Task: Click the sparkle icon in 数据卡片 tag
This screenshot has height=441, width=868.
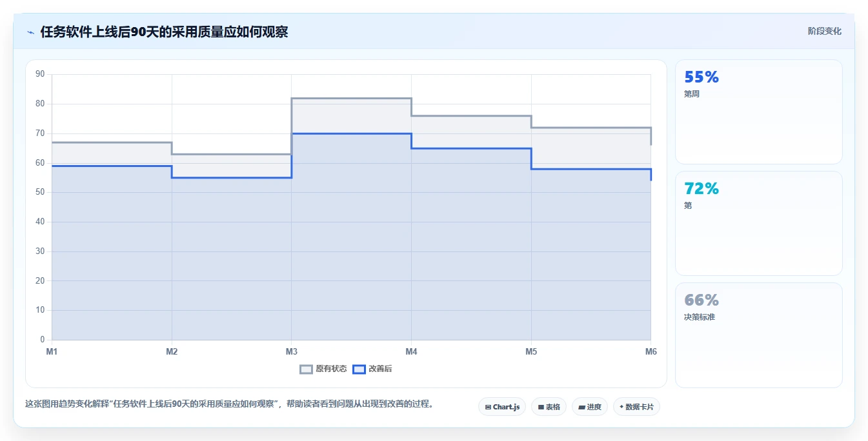Action: tap(621, 407)
